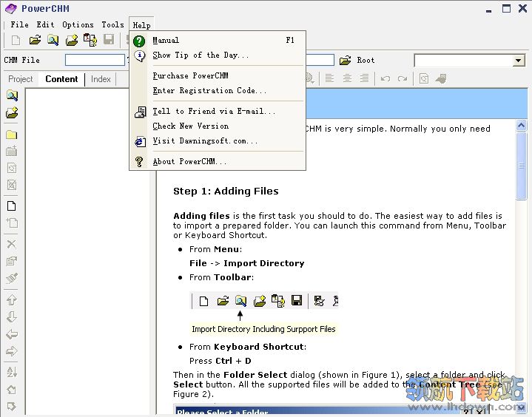Image resolution: width=532 pixels, height=417 pixels.
Task: Click sidebar blank page icon
Action: click(x=12, y=206)
